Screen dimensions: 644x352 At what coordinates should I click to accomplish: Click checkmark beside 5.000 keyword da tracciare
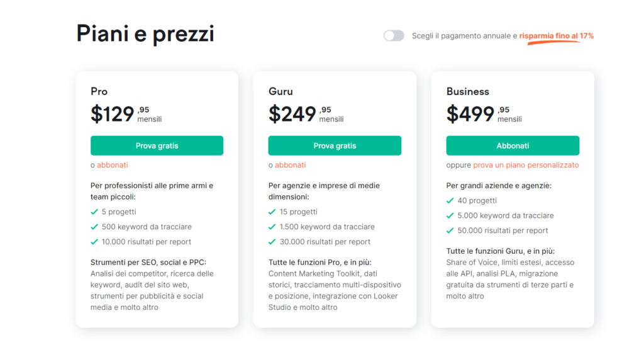coord(450,215)
